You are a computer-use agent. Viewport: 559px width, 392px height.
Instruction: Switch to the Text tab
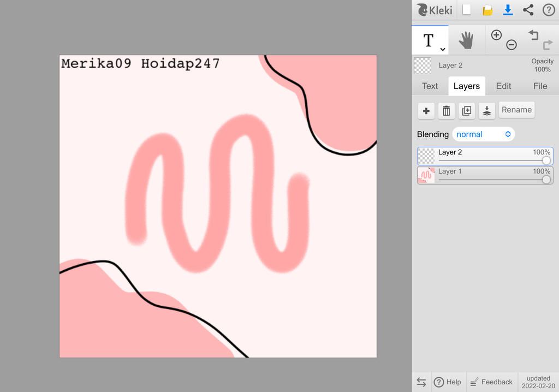click(x=430, y=86)
